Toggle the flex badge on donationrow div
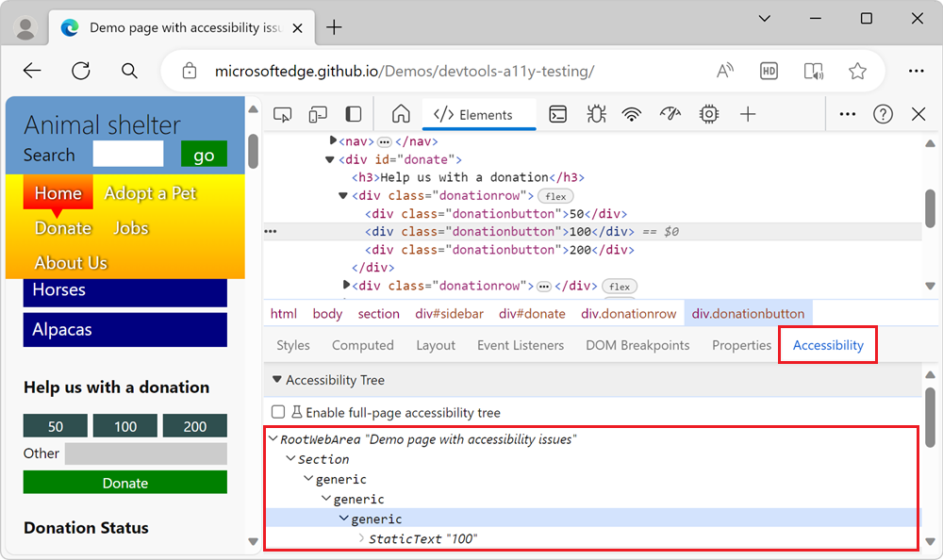 (555, 196)
